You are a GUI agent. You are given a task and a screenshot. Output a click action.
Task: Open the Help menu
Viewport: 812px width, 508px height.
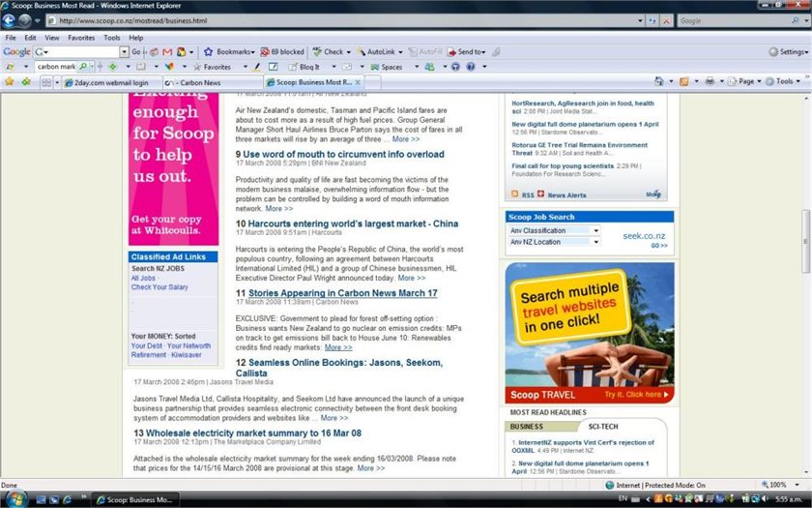click(x=136, y=38)
